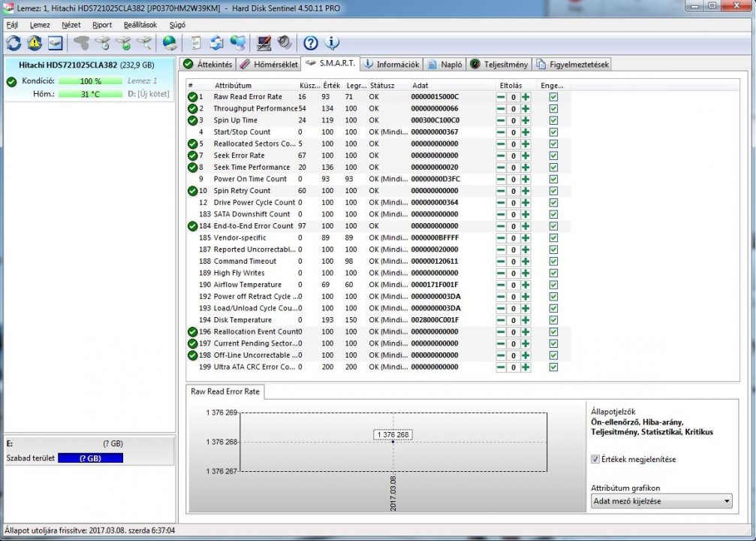756x541 pixels.
Task: Click minus offset button for Ultra ATA CRC Error
Action: [501, 367]
